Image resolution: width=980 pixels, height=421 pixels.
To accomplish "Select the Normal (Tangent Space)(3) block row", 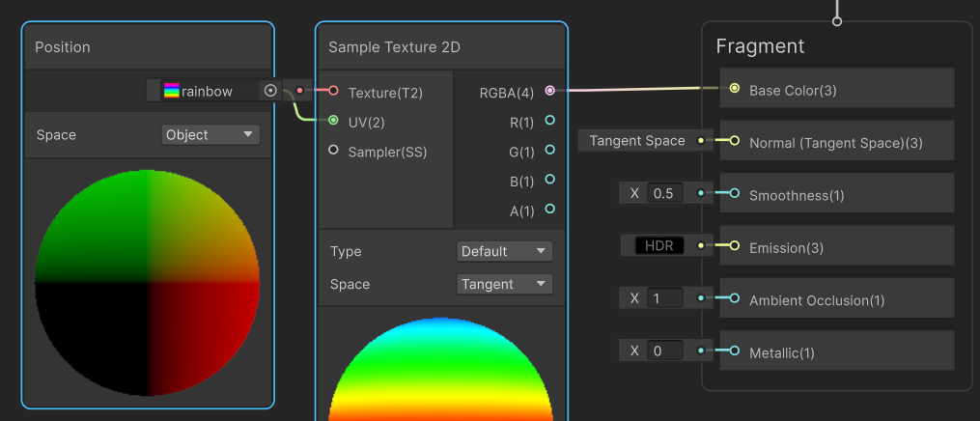I will 837,141.
